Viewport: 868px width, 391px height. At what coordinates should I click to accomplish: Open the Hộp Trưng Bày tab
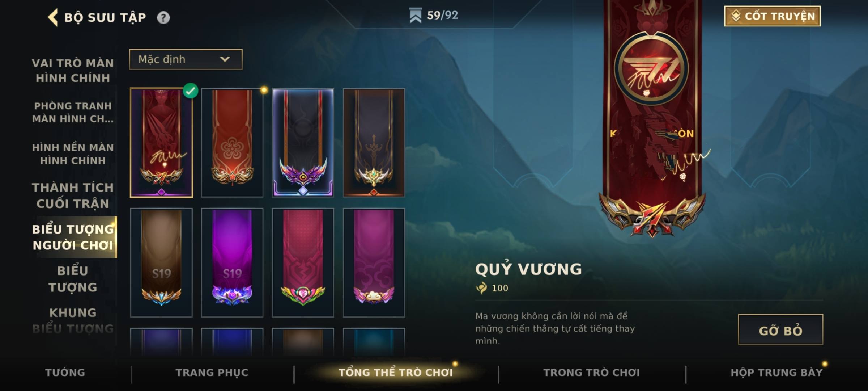[x=776, y=373]
